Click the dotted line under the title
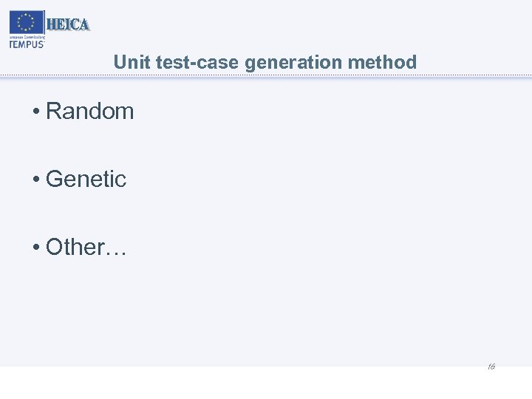The image size is (532, 399). (266, 76)
